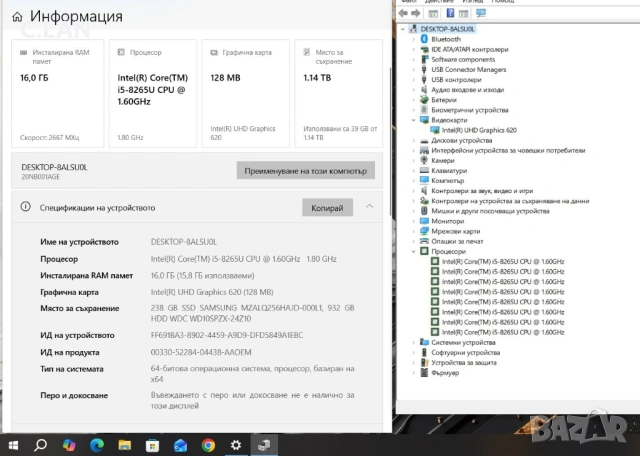Open Microsoft Edge from the taskbar

pyautogui.click(x=97, y=445)
